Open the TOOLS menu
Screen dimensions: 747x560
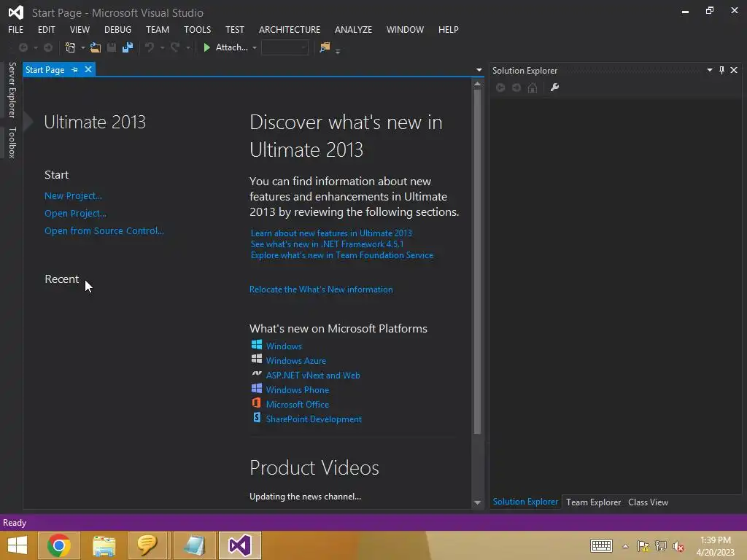click(x=197, y=29)
